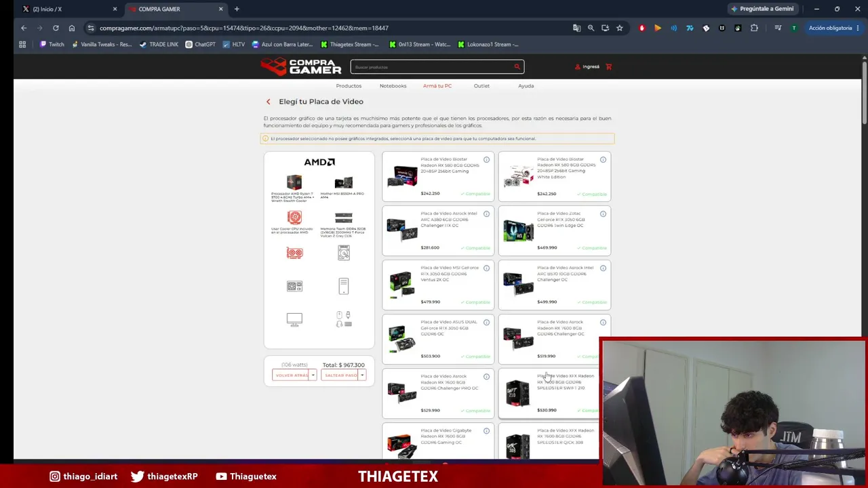This screenshot has width=868, height=488.
Task: Expand the SALTEAR PASO dropdown arrow
Action: 362,375
